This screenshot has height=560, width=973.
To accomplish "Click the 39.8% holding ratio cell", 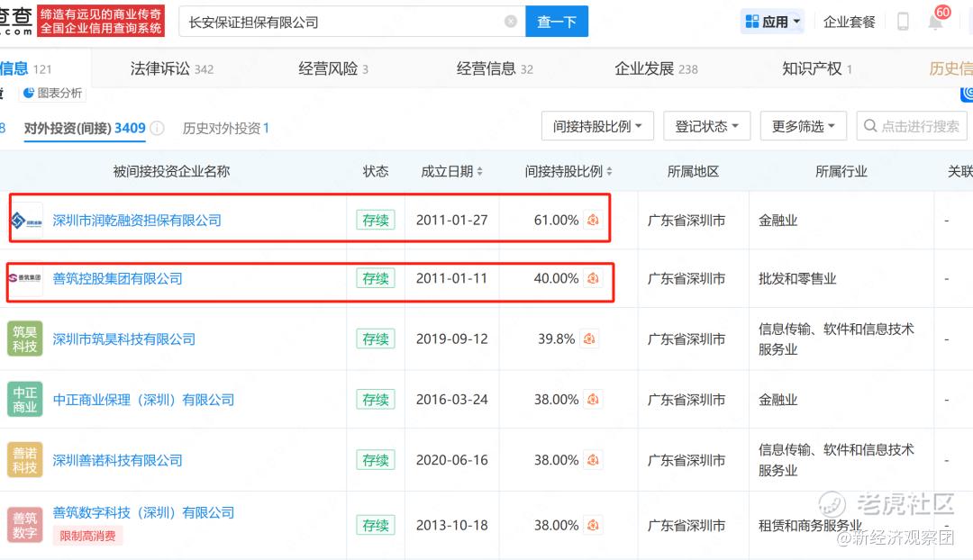I will 556,339.
